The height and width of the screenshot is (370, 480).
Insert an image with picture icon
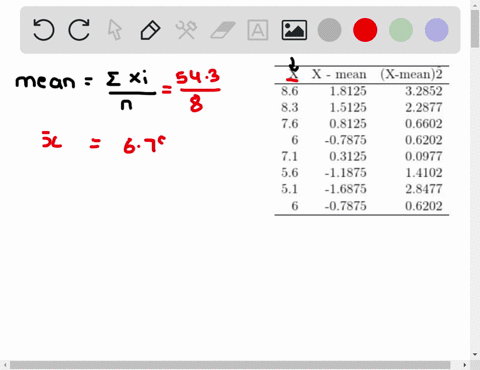click(x=294, y=30)
